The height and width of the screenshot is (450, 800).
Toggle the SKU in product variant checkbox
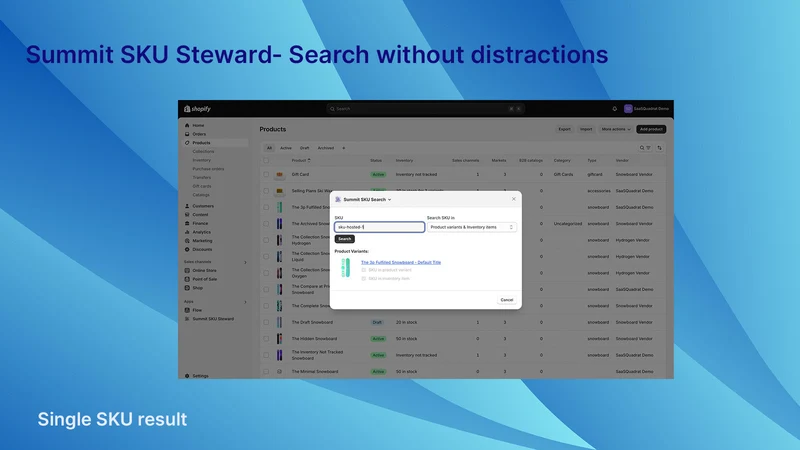pos(364,270)
